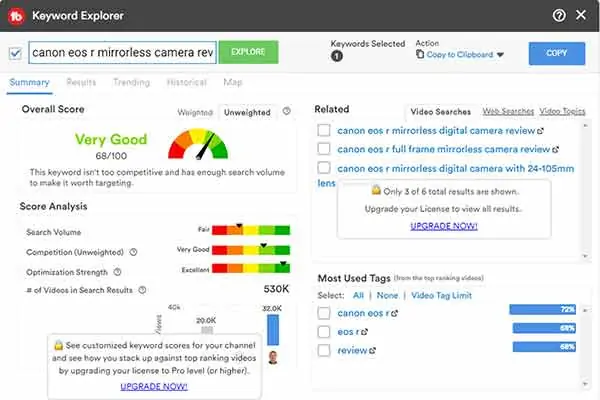Click the overall score gauge dial

(198, 144)
